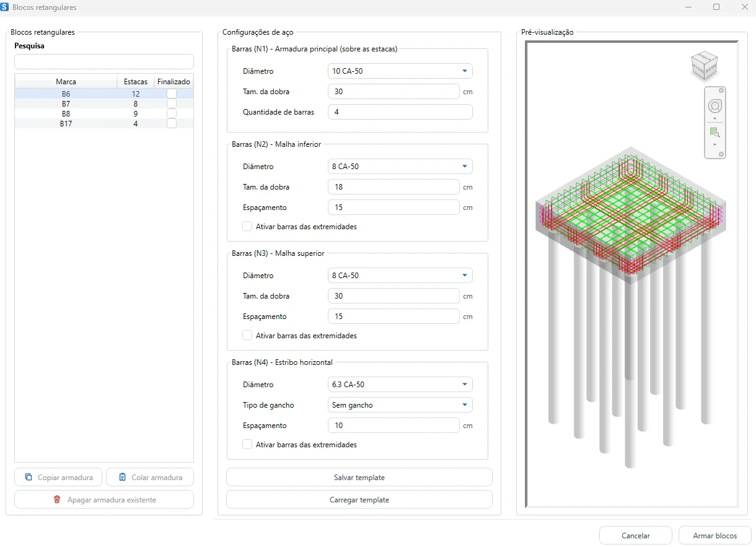
Task: Open the Tipo de gancho dropdown
Action: tap(400, 405)
